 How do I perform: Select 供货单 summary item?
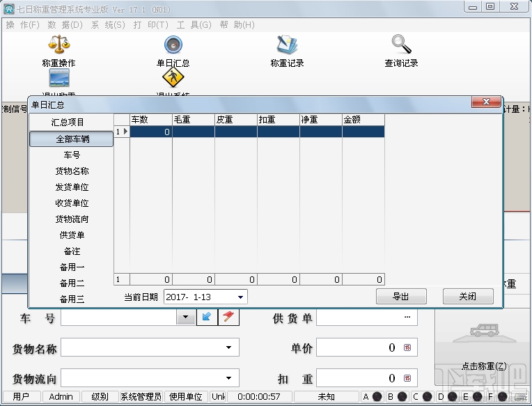[x=72, y=235]
